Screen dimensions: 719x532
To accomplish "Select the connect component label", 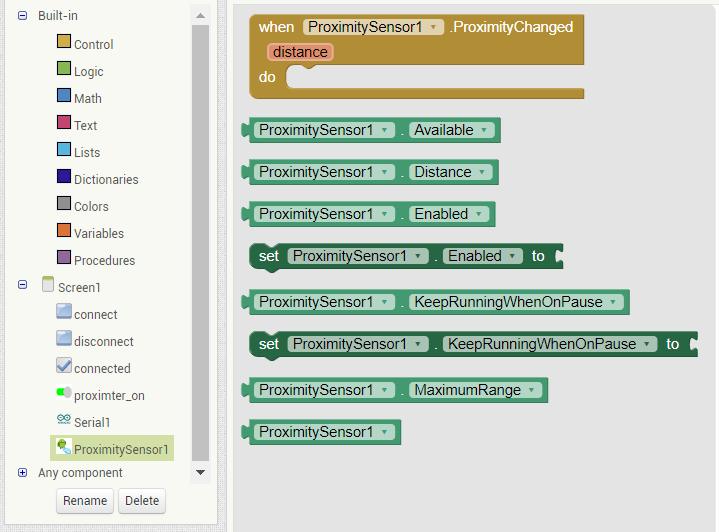I will click(x=96, y=315).
